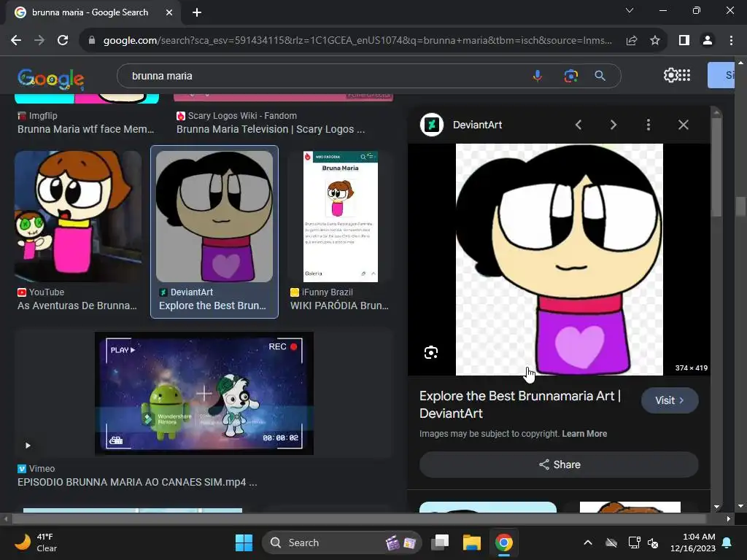The image size is (747, 560).
Task: Open Google quick settings gear
Action: click(670, 75)
